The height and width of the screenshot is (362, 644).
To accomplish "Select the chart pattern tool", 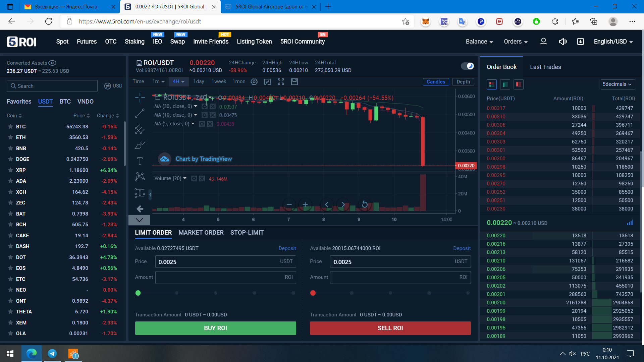I will (x=140, y=177).
